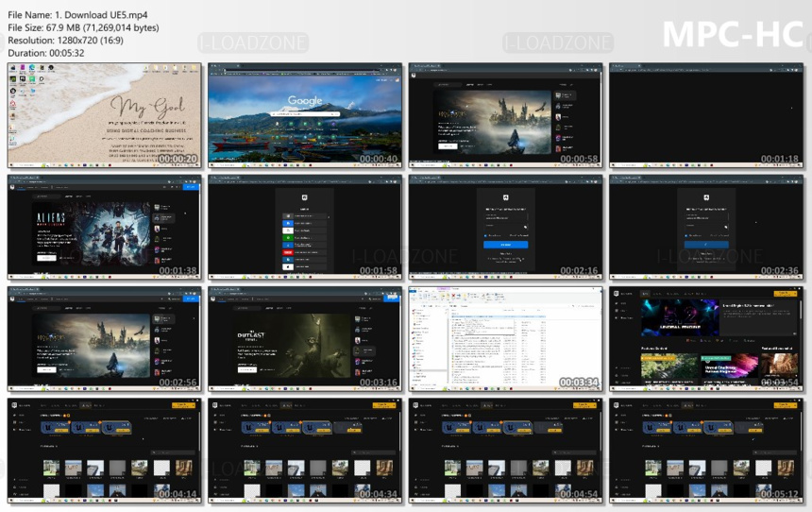
Task: Click the blue Log in button in the 00:02:16 frame
Action: tap(505, 245)
